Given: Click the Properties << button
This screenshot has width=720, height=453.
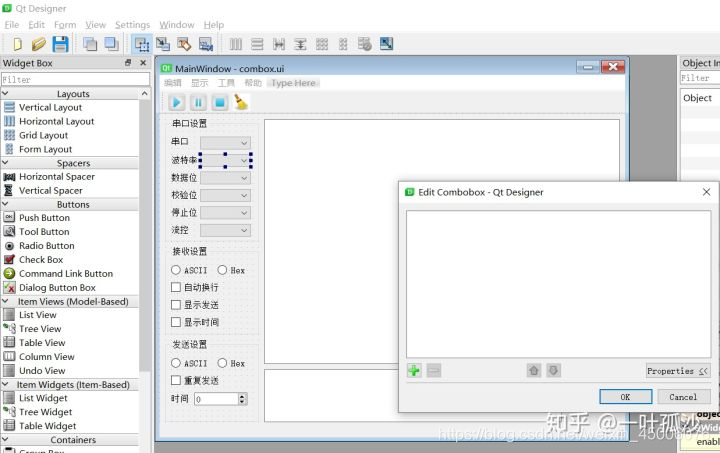Looking at the screenshot, I should coord(678,371).
